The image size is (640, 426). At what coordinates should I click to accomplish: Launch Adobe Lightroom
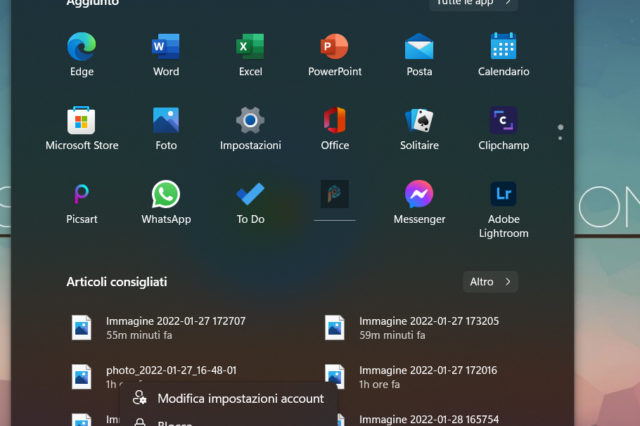coord(503,209)
